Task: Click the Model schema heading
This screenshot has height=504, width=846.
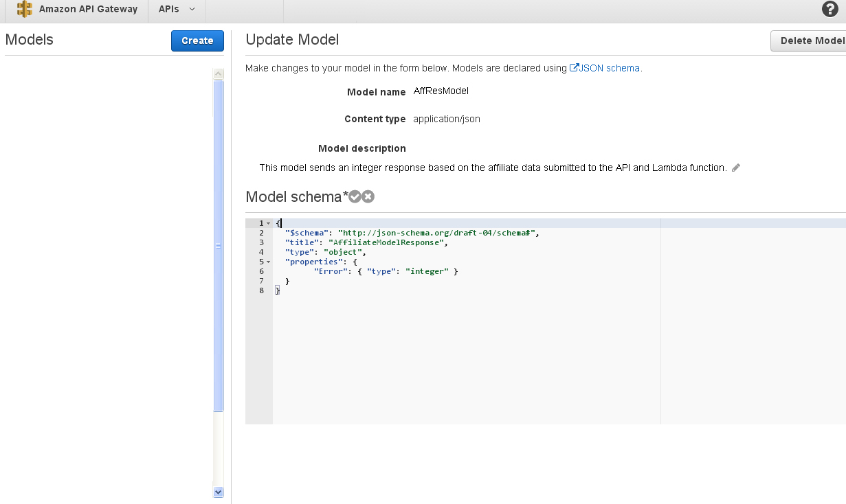Action: pos(297,197)
